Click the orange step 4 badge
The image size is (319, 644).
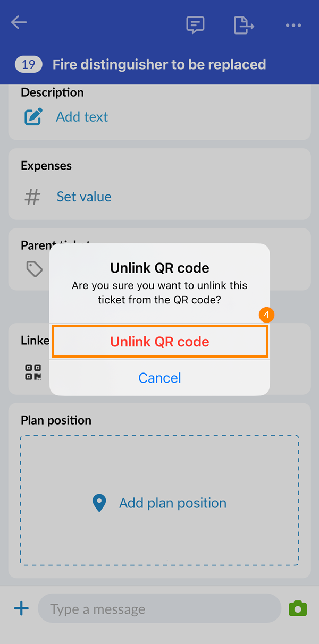(x=266, y=315)
